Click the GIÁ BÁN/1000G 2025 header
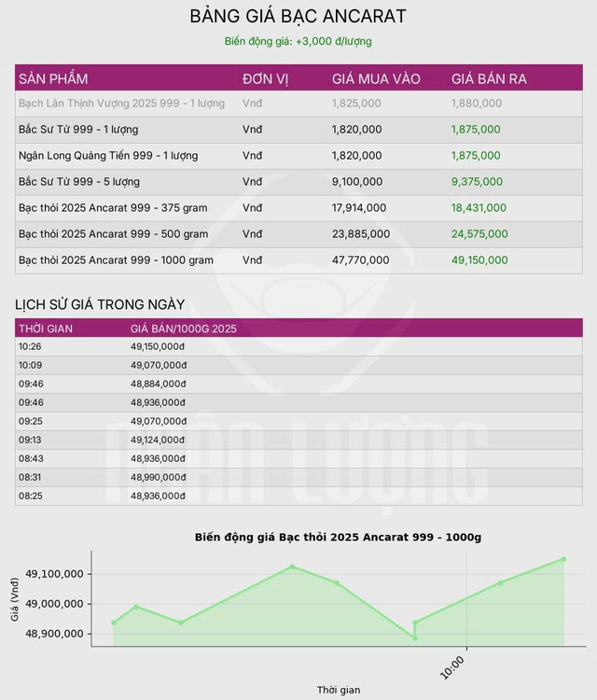 point(184,329)
